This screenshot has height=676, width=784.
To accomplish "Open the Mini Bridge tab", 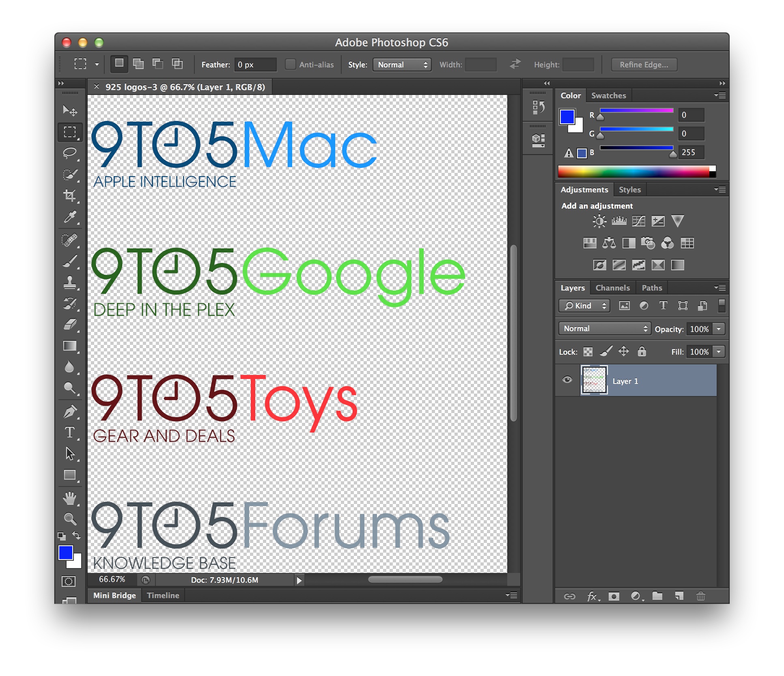I will pos(115,596).
